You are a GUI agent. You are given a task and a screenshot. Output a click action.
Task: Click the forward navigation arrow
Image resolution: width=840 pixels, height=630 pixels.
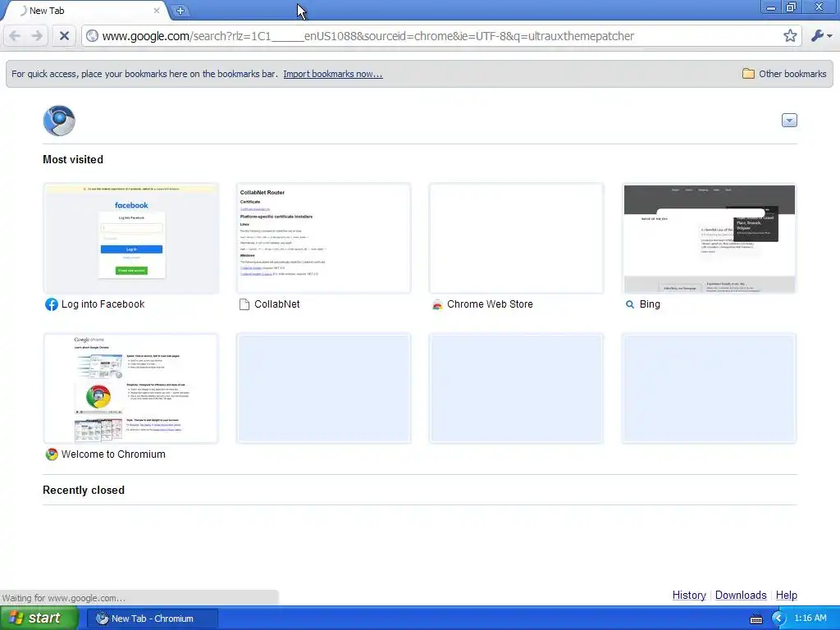(x=37, y=36)
